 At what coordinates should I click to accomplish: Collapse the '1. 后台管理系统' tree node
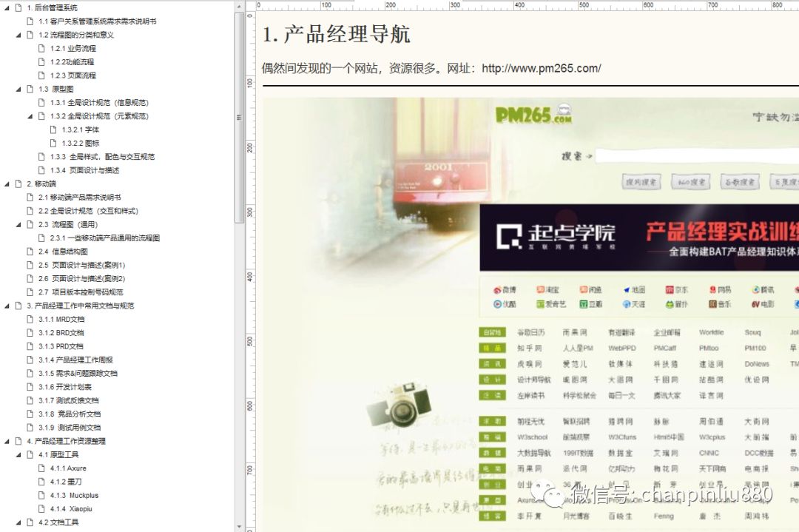7,7
